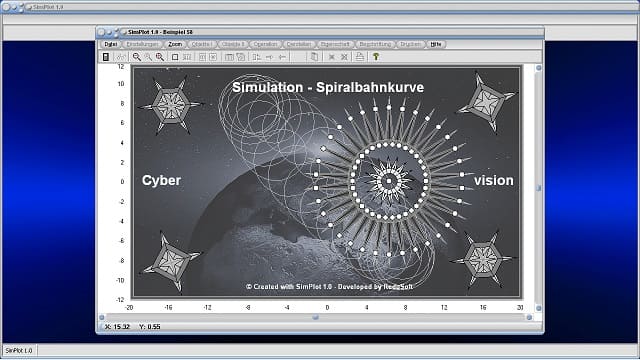The width and height of the screenshot is (640, 360).
Task: Click the left end button of horizontal slider
Action: coord(102,317)
